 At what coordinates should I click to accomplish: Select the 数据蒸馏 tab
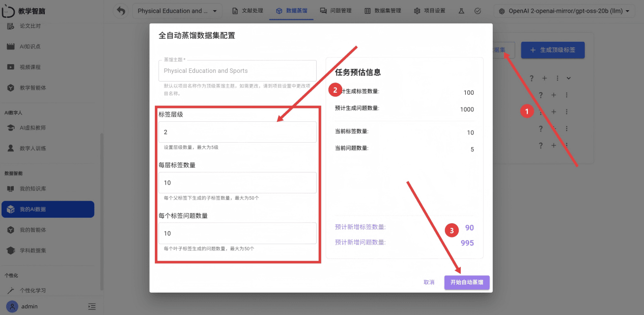coord(292,11)
